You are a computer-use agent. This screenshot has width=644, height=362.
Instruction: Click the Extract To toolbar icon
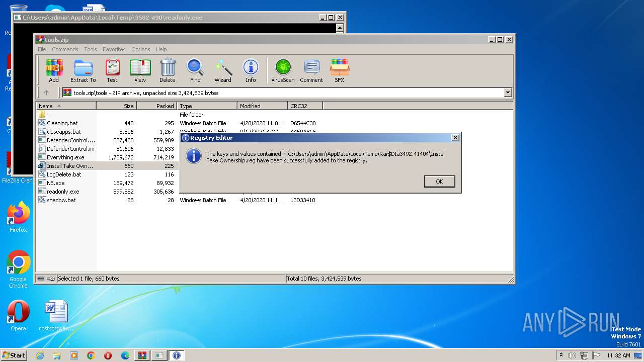click(83, 70)
